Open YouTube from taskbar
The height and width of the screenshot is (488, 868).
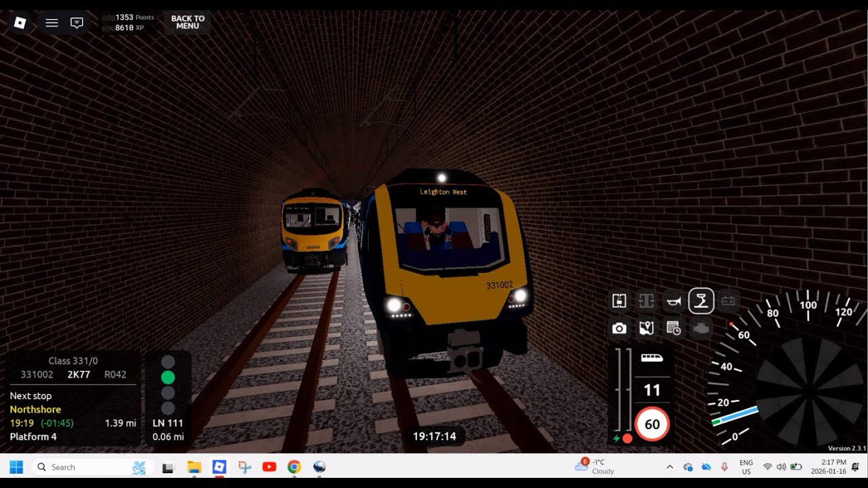point(269,467)
